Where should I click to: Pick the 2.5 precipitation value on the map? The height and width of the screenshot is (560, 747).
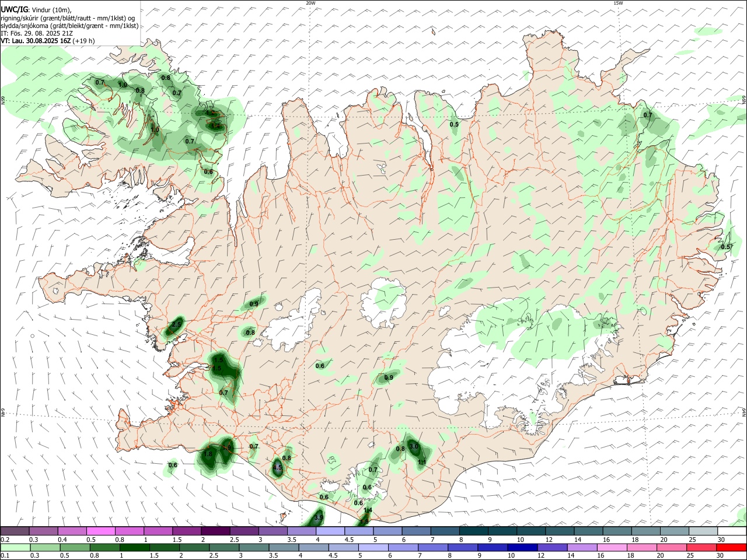[x=176, y=324]
